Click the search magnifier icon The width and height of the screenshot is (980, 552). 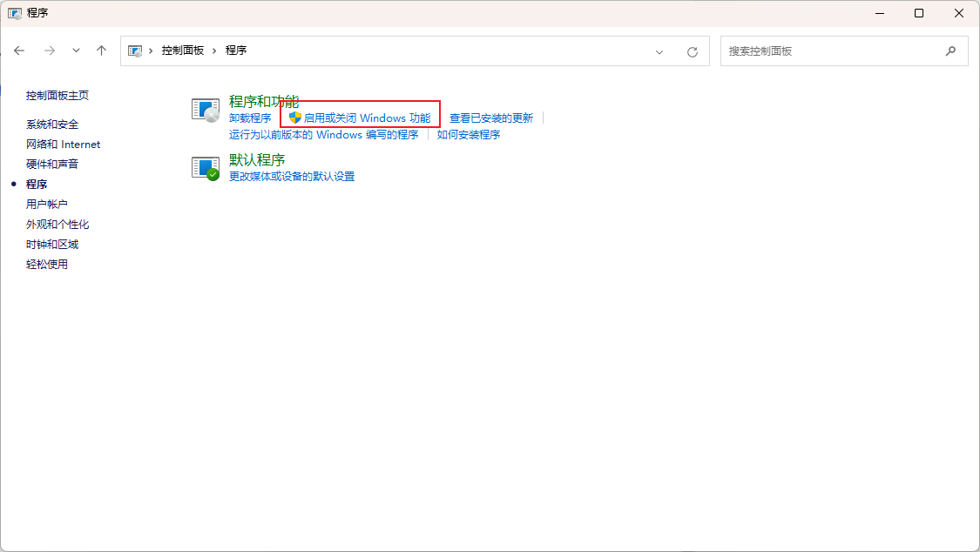pyautogui.click(x=950, y=51)
